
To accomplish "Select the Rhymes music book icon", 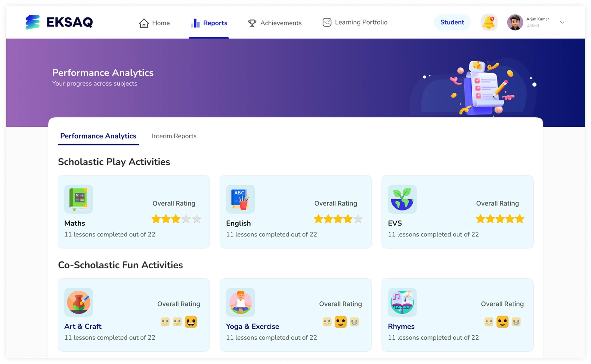I will click(402, 302).
